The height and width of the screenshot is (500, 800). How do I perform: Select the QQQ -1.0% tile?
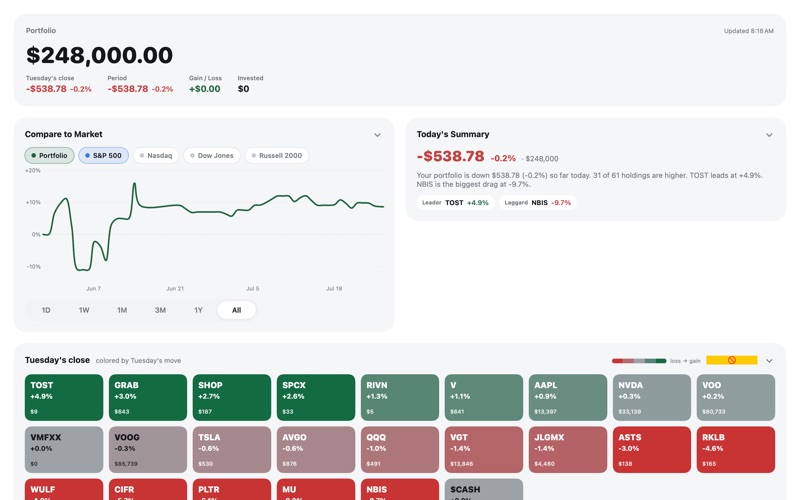400,449
